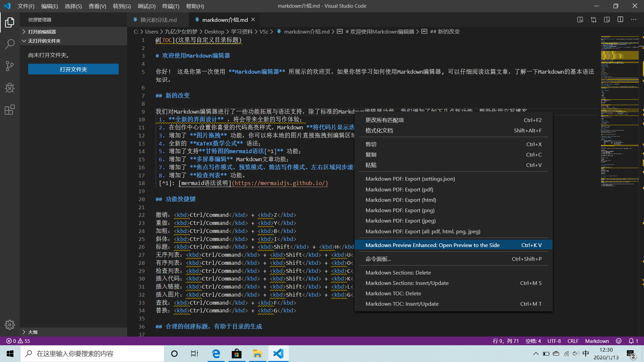644x362 pixels.
Task: Click the Markdown language mode indicator
Action: (597, 341)
